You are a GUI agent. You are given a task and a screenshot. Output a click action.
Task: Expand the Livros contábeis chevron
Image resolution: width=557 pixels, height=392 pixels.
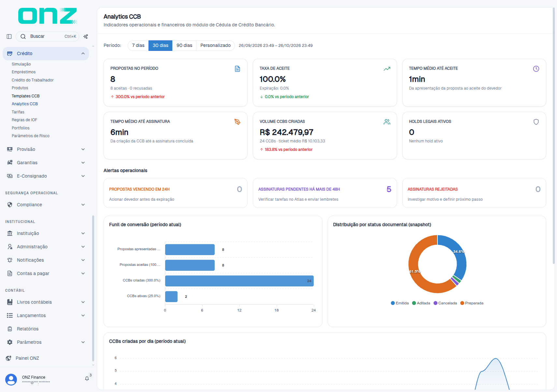(83, 302)
